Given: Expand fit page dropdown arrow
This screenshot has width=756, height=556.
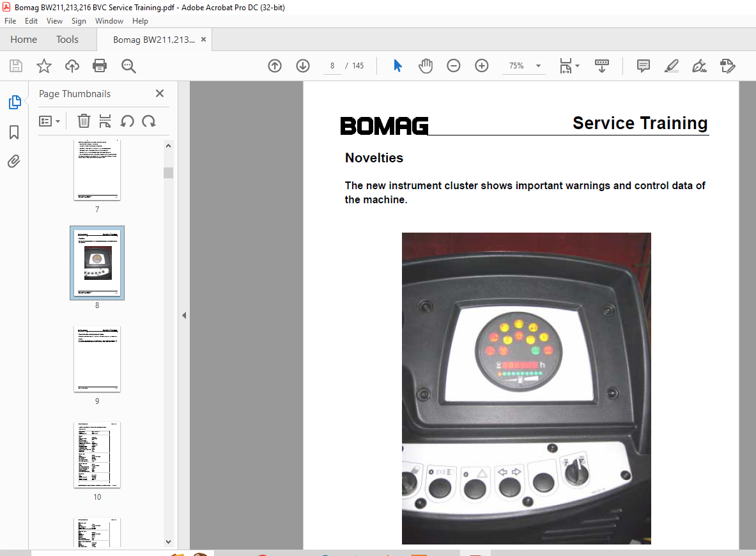Looking at the screenshot, I should click(577, 66).
